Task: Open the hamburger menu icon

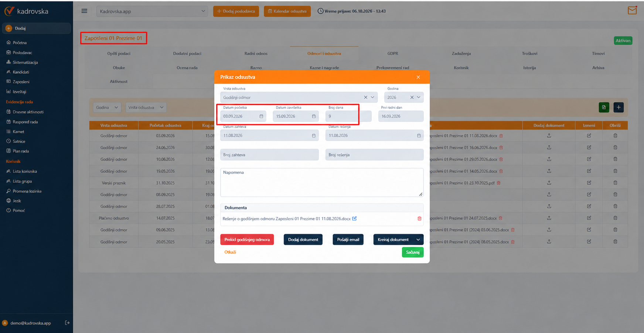Action: (84, 11)
